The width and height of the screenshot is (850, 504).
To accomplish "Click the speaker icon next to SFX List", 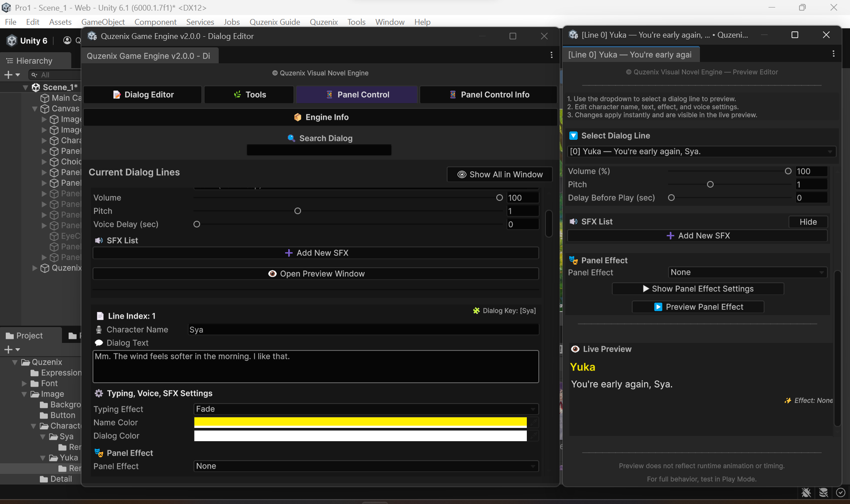I will pos(98,240).
